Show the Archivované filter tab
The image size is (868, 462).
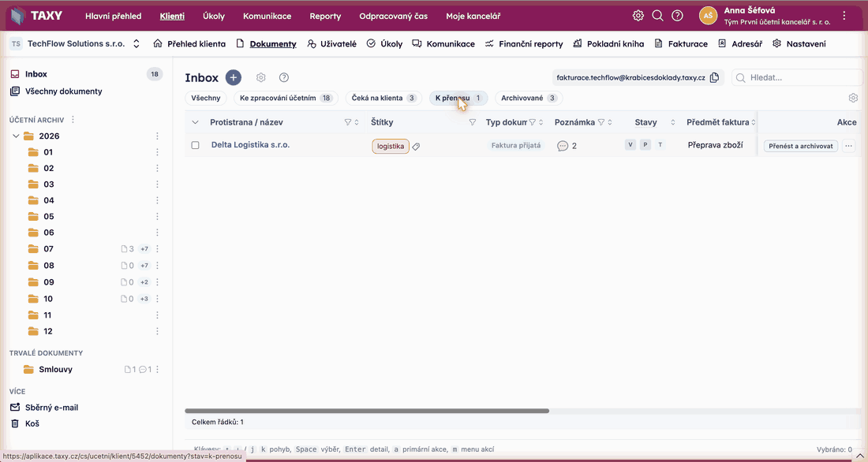tap(529, 98)
